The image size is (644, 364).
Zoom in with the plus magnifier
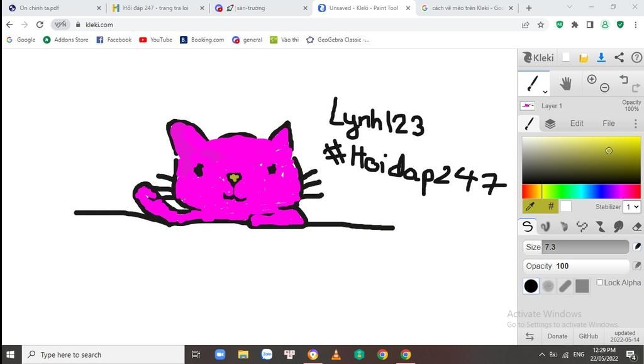[x=591, y=79]
